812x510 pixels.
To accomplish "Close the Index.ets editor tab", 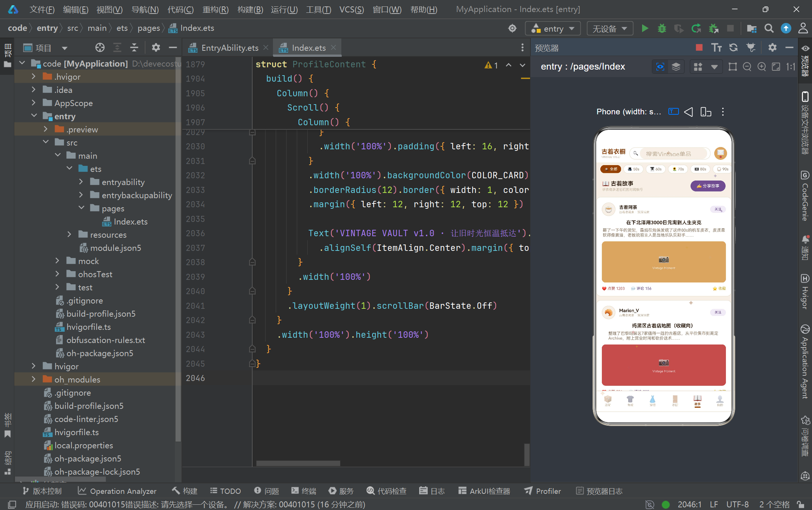I will point(333,48).
